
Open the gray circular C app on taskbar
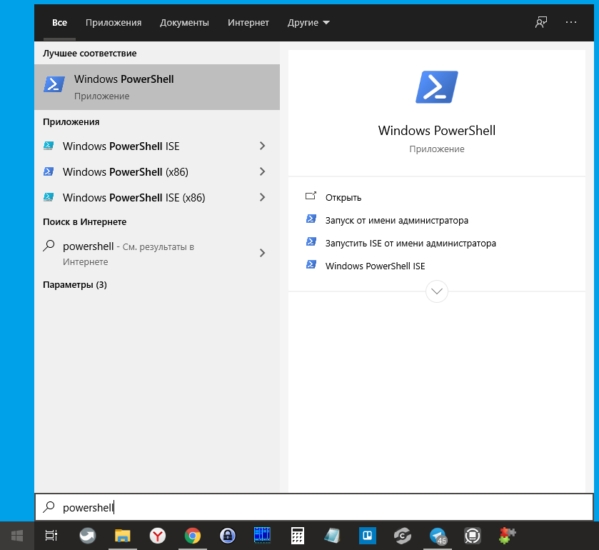[402, 535]
